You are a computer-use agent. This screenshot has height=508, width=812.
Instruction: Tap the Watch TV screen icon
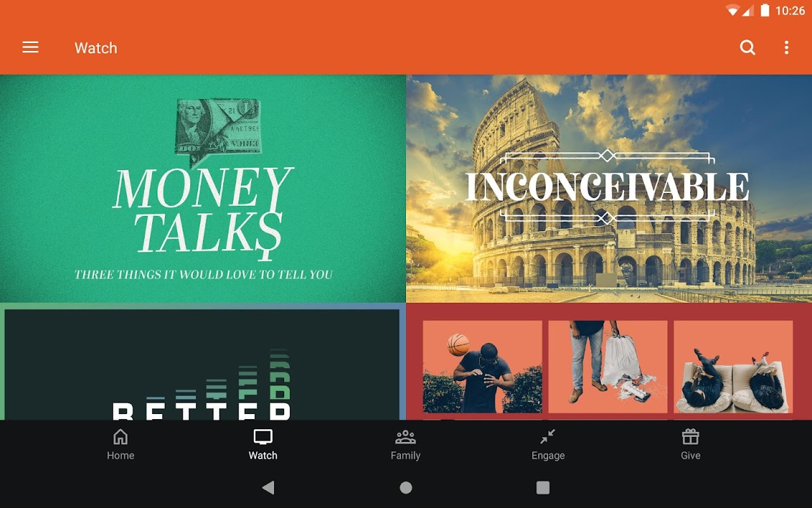(263, 437)
